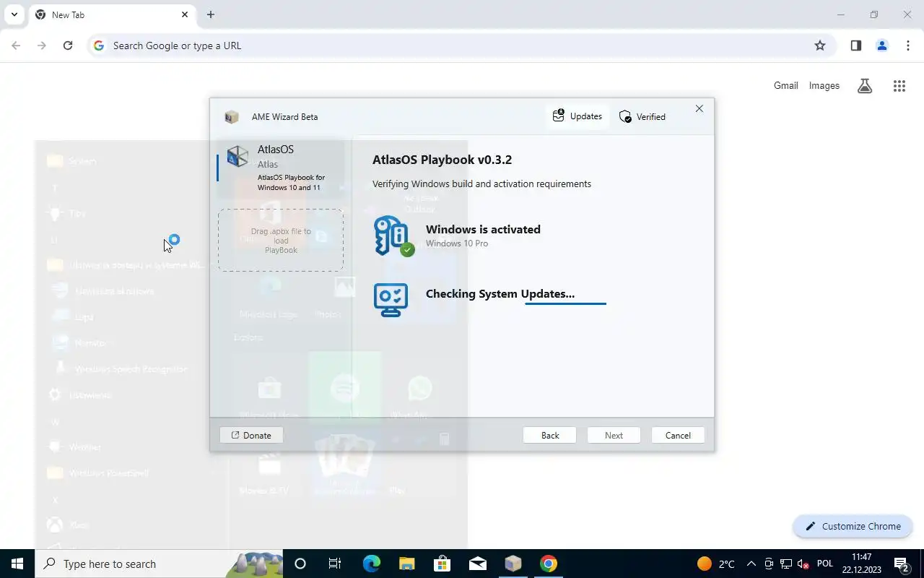Open Microsoft Store from taskbar
This screenshot has width=924, height=578.
442,564
